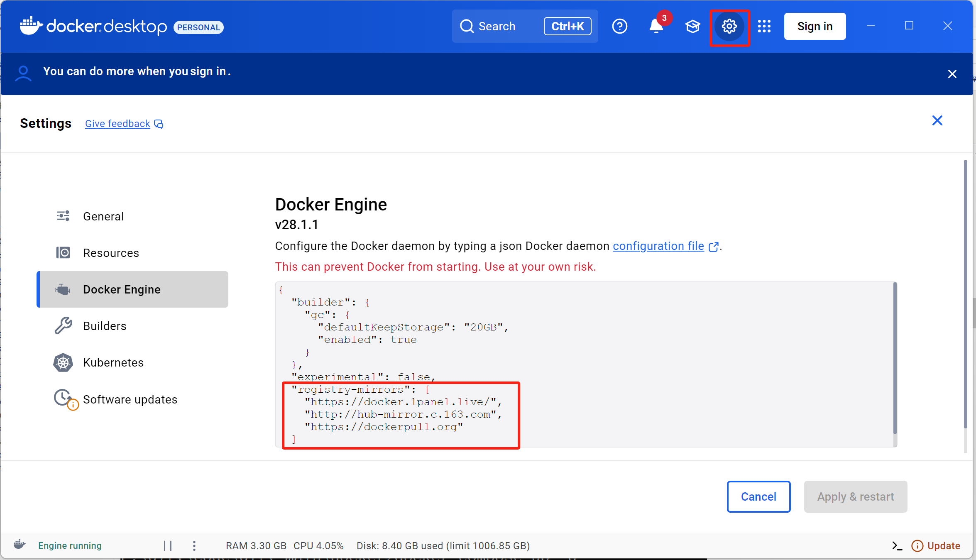Click the Docker whale status icon
The height and width of the screenshot is (560, 976).
click(20, 545)
